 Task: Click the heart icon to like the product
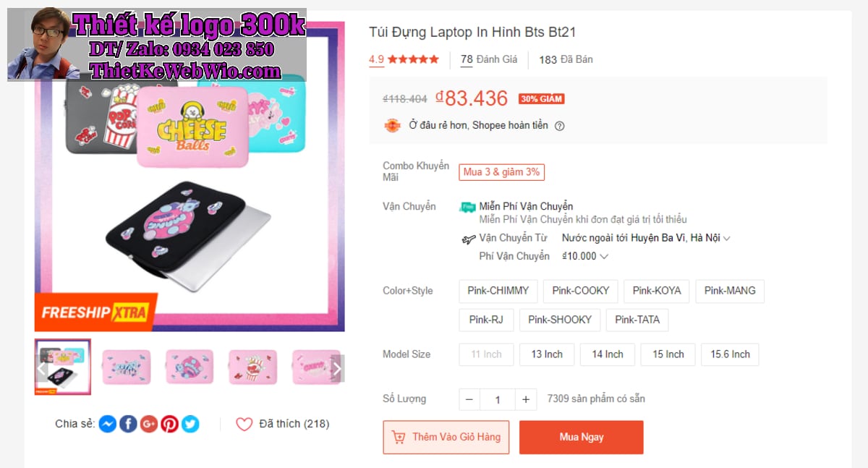[244, 425]
